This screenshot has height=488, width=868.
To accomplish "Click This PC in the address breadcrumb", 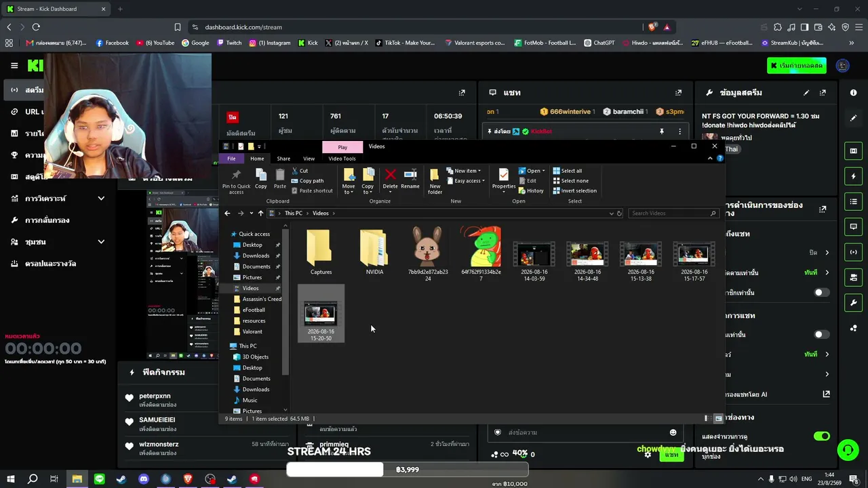I will pos(294,213).
